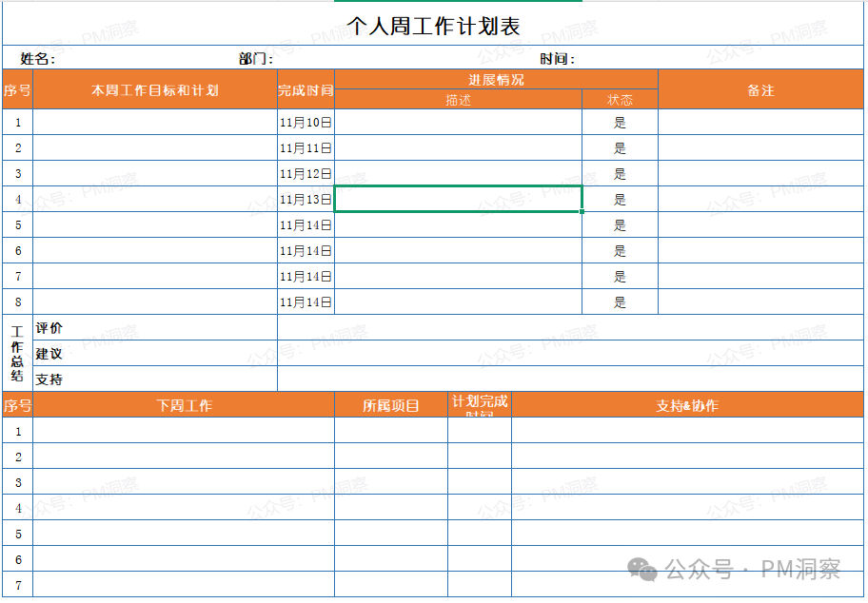
Task: Open the 状态 dropdown for row 8
Action: [x=620, y=301]
